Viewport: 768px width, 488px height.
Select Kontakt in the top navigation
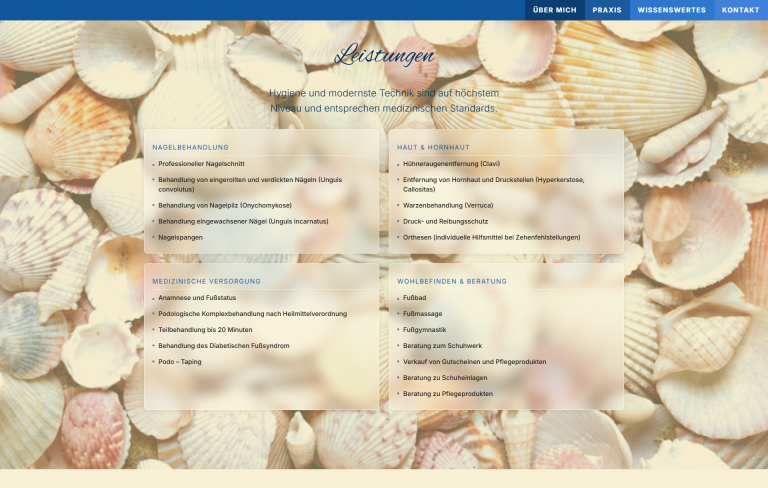(x=741, y=10)
